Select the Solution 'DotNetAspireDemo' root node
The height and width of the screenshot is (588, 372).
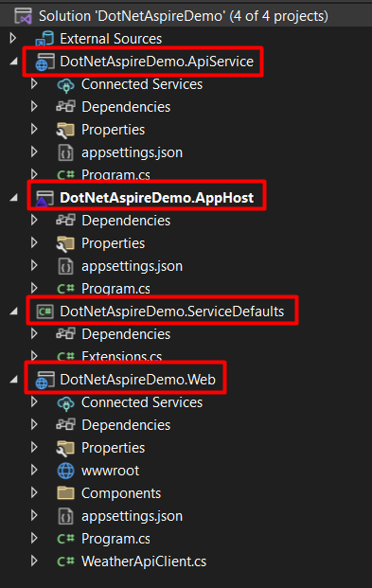click(x=184, y=16)
